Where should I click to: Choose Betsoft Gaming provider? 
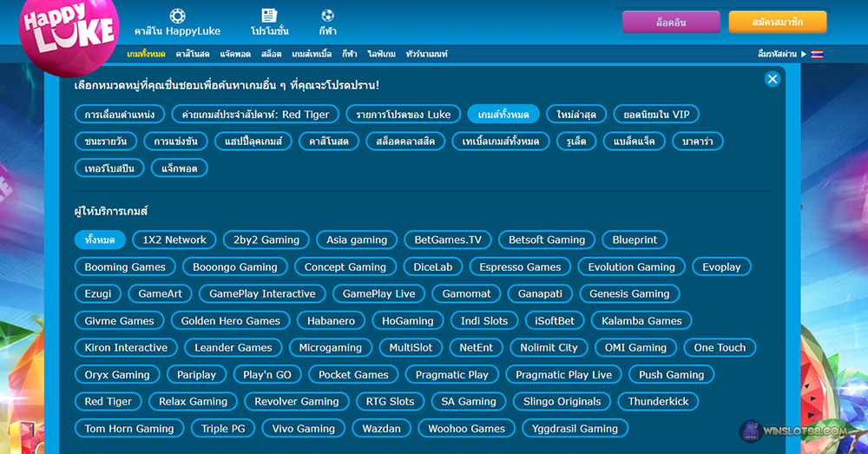point(546,240)
